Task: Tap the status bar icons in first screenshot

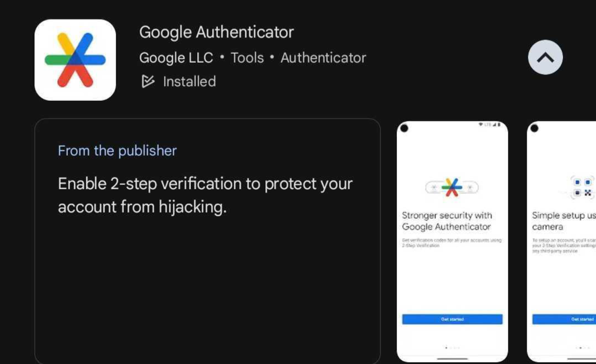Action: point(489,124)
